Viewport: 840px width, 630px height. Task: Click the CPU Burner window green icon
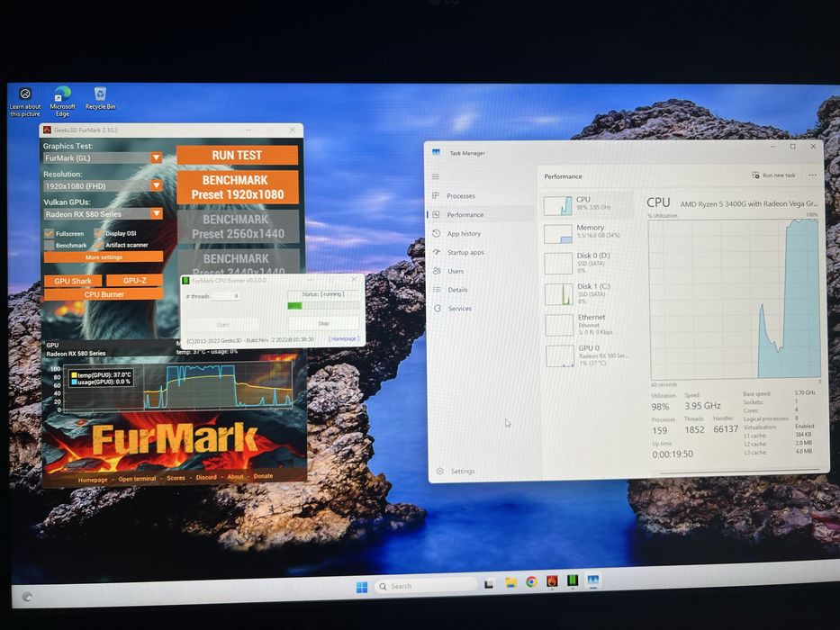pyautogui.click(x=185, y=281)
